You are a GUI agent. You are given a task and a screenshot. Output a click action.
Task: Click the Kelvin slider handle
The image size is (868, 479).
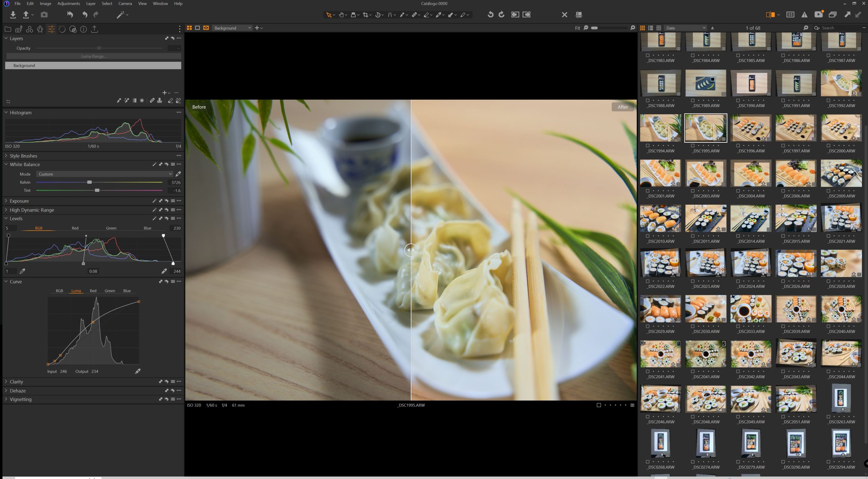(x=89, y=182)
